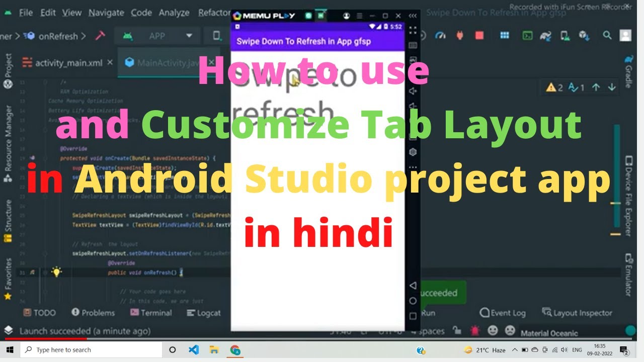Click the green terminal toolbar icon
This screenshot has width=644, height=362.
click(527, 35)
